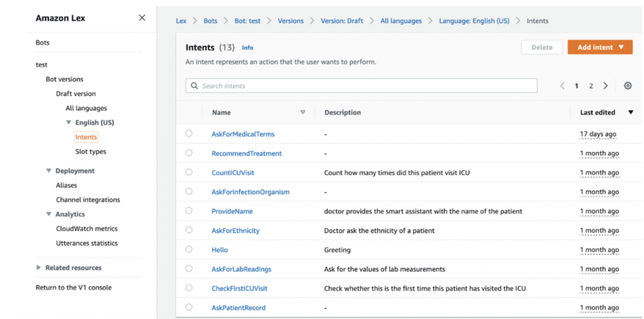Viewport: 644px width, 319px height.
Task: Sort by Last edited arrow
Action: click(631, 112)
